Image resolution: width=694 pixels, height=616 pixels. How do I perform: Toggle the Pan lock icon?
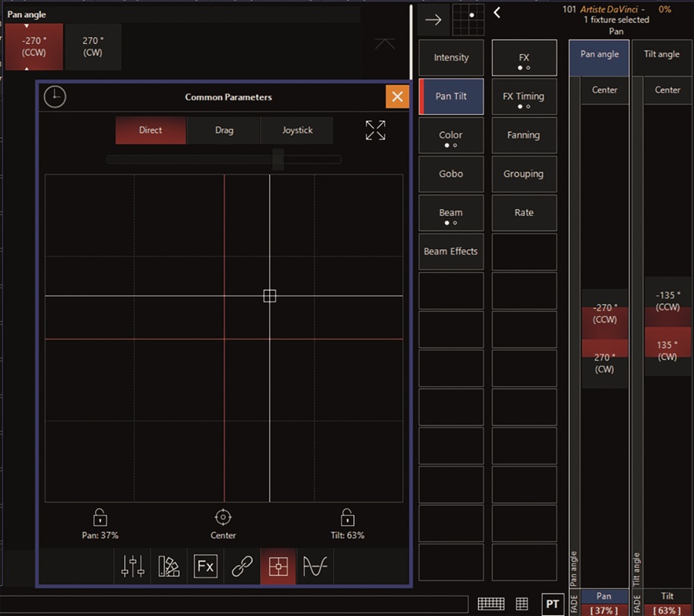100,517
